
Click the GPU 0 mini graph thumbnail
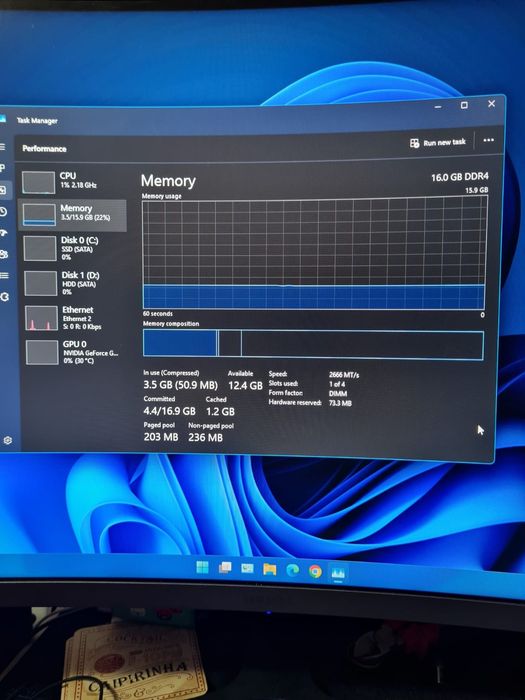tap(42, 352)
